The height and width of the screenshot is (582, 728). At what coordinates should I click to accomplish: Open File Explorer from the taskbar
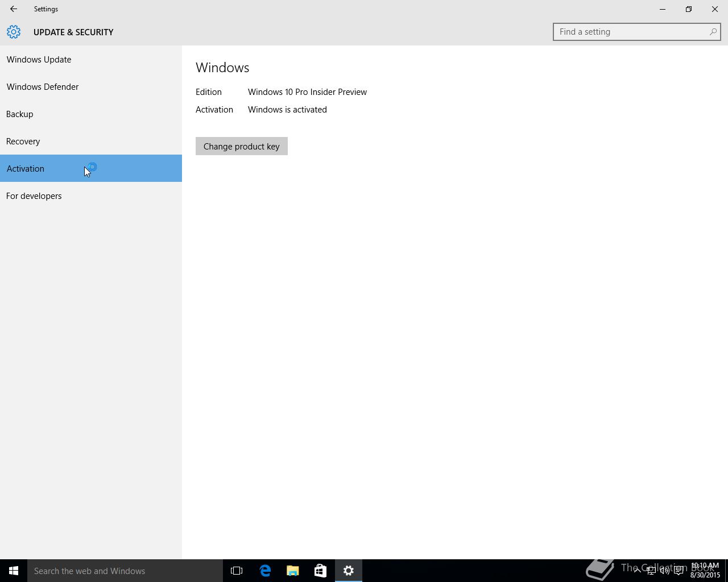(x=293, y=571)
